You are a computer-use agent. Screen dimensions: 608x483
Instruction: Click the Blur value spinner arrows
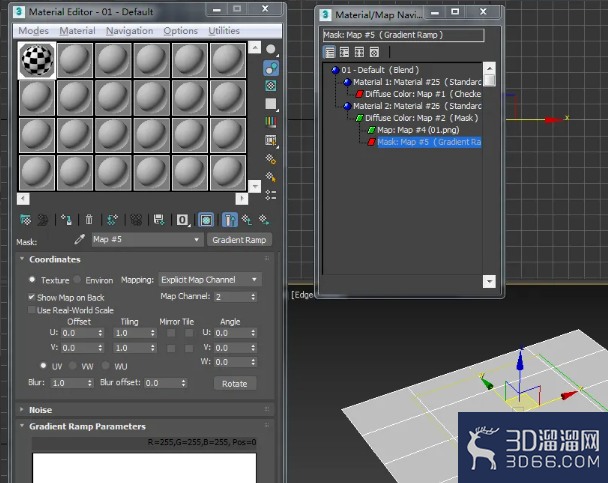tap(90, 383)
